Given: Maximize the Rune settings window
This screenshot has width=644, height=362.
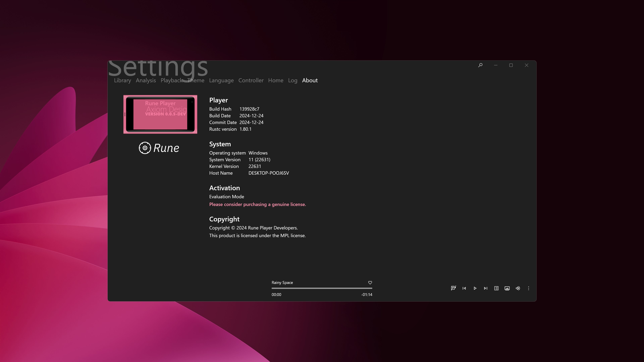Looking at the screenshot, I should [511, 65].
